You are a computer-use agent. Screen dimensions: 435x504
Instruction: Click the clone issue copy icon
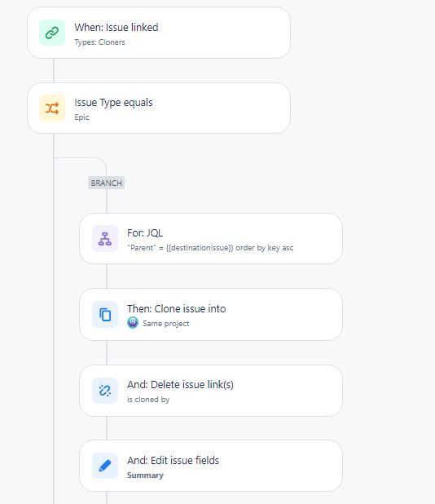pyautogui.click(x=105, y=314)
